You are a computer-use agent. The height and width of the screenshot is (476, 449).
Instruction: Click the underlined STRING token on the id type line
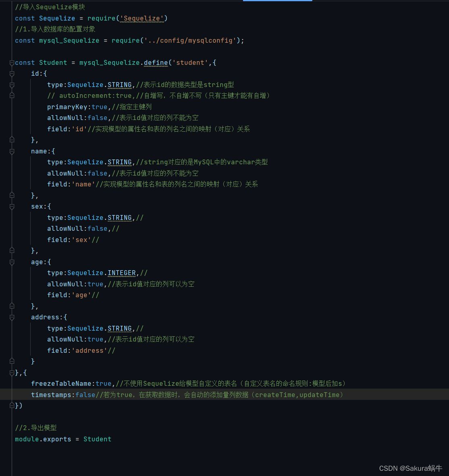120,85
